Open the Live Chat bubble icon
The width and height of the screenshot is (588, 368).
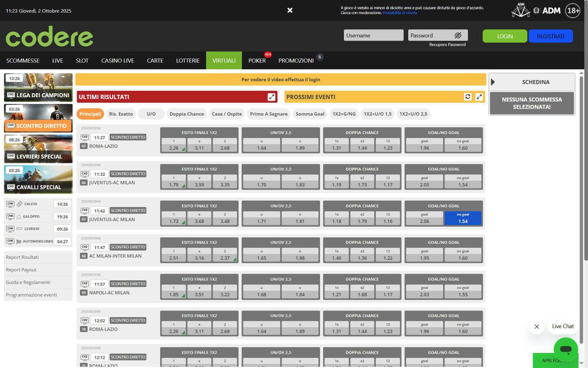tap(565, 349)
